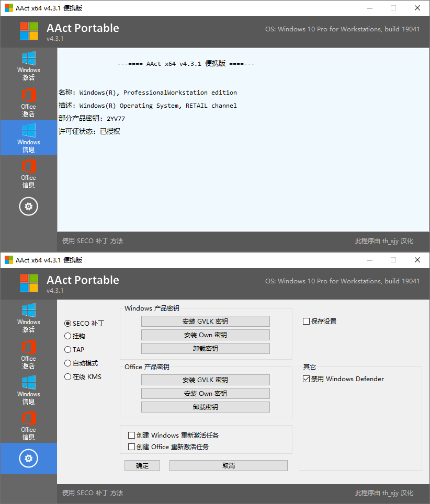Enable the 保存设置 checkbox

[320, 322]
